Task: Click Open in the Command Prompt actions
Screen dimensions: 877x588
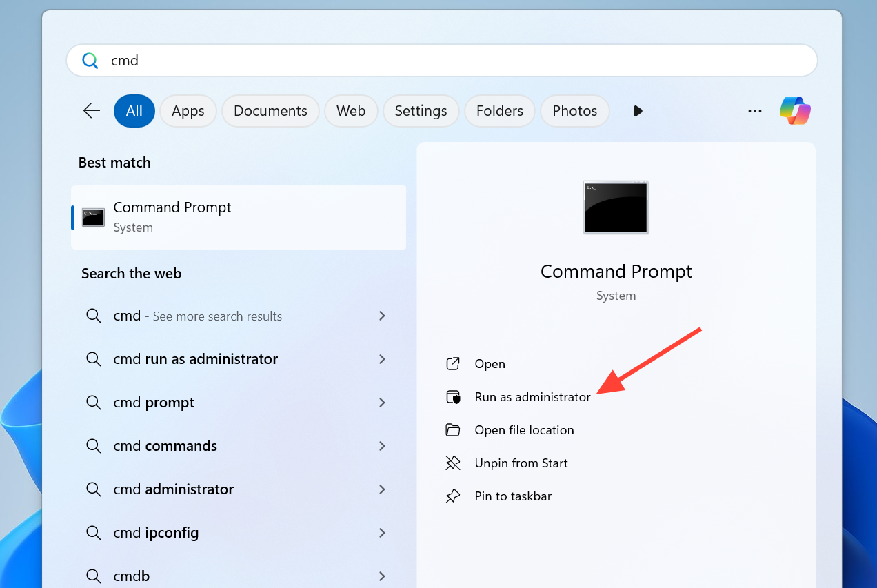Action: pyautogui.click(x=490, y=364)
